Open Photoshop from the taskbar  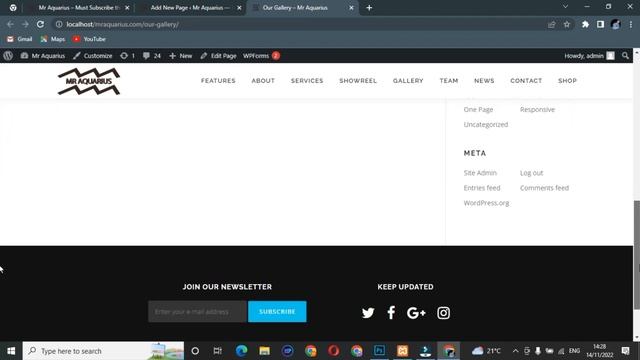(x=379, y=351)
